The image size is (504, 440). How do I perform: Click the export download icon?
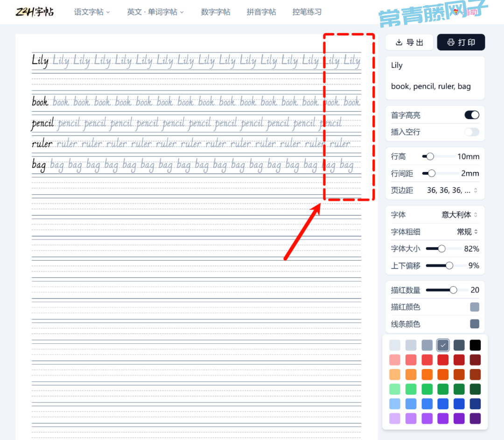(x=399, y=43)
